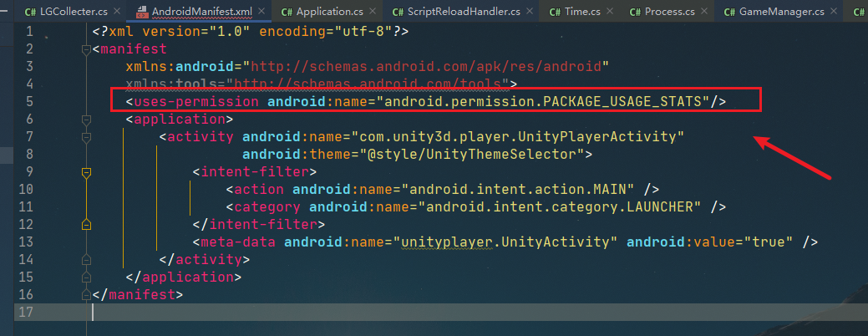Click the intent-filter closing fold marker on line 12

[86, 225]
